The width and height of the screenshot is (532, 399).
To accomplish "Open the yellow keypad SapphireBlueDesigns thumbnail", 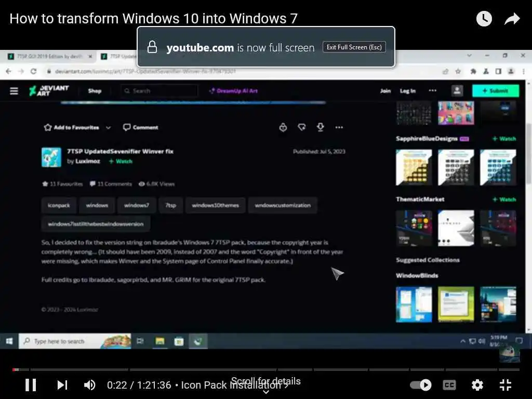I will pos(414,168).
